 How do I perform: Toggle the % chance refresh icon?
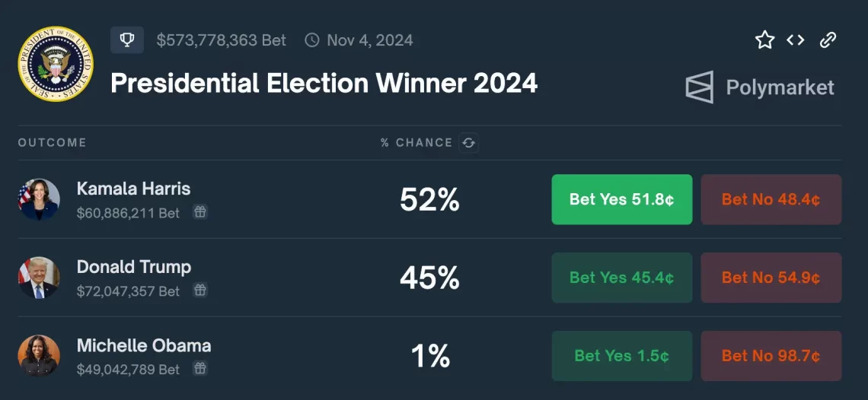[x=469, y=142]
